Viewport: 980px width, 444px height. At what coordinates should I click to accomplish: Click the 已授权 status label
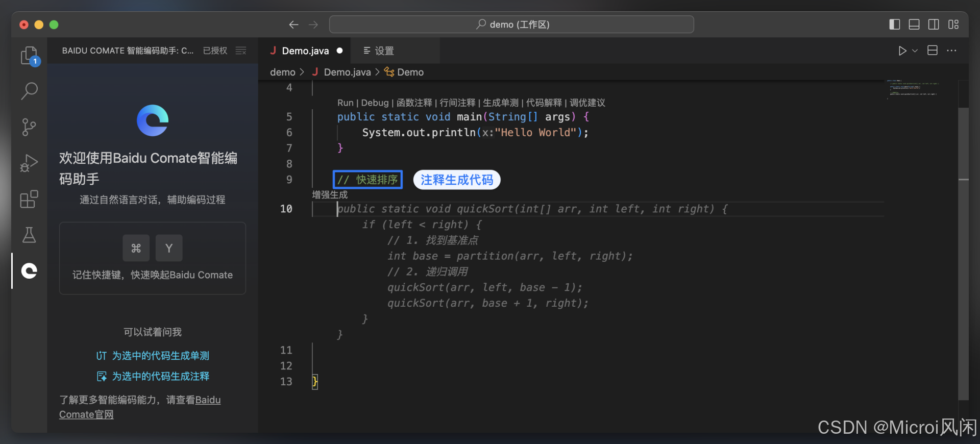[x=215, y=51]
